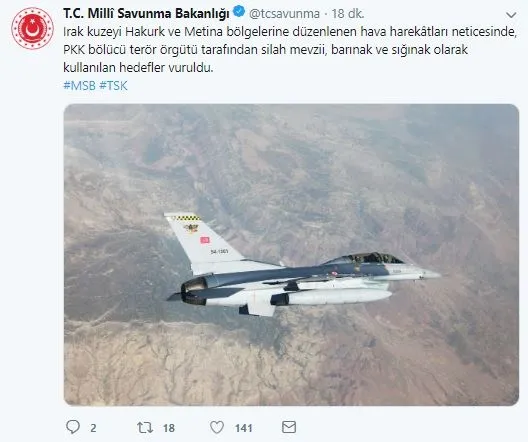Click the like count 141
This screenshot has height=442, width=528.
click(x=243, y=428)
